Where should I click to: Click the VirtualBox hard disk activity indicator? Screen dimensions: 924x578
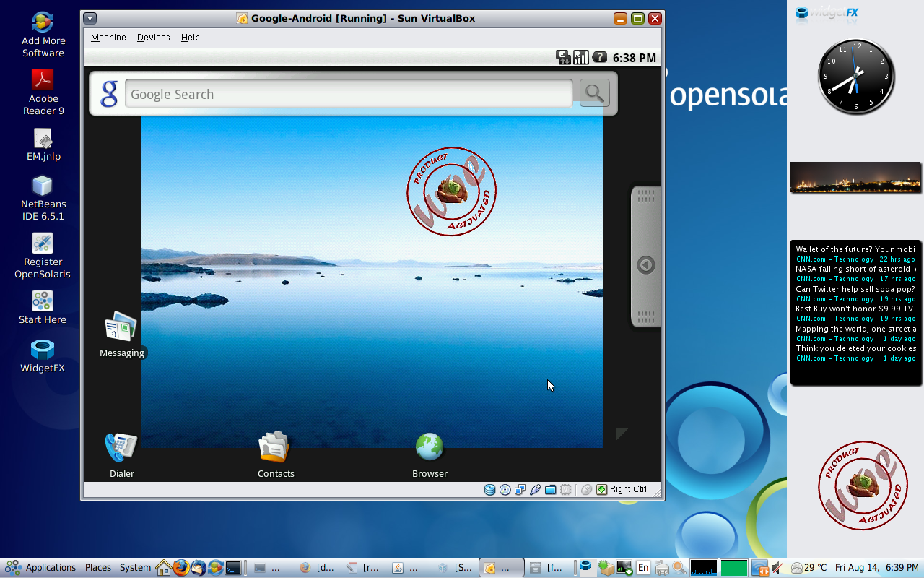pos(489,490)
